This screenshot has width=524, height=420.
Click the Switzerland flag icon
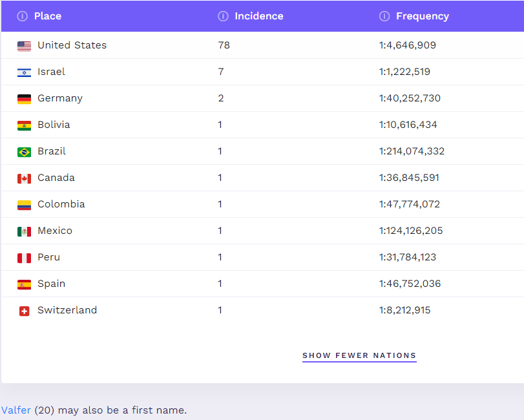tap(24, 311)
